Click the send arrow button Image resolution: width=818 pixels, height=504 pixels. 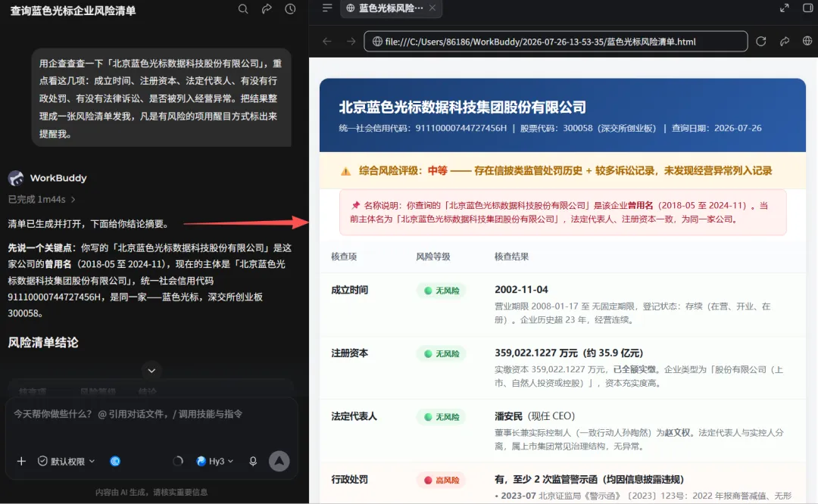coord(279,462)
